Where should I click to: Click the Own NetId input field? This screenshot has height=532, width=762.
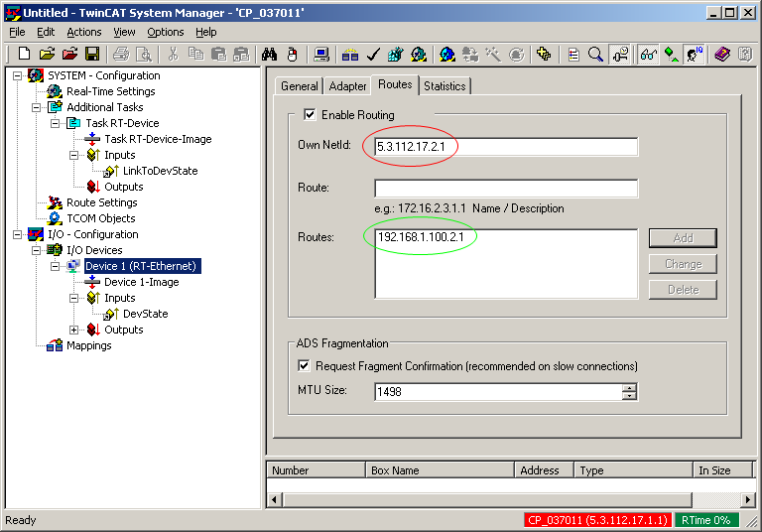pos(506,147)
